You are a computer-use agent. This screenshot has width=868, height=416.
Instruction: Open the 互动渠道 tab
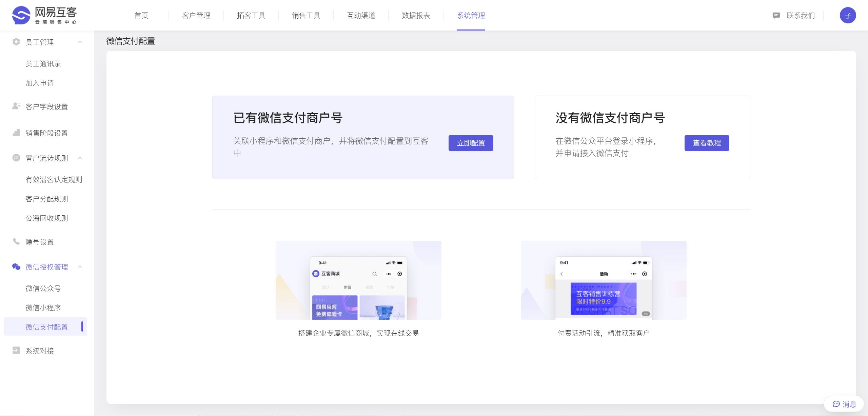361,16
